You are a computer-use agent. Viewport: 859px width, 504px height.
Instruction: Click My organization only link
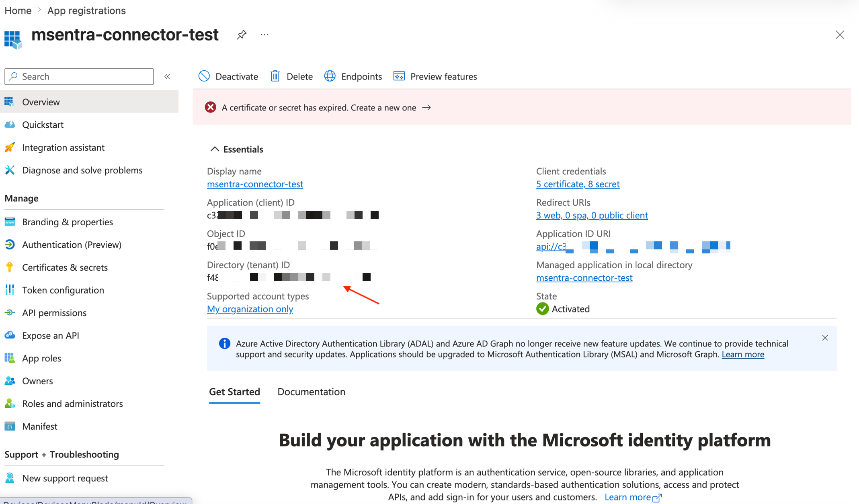(x=250, y=309)
